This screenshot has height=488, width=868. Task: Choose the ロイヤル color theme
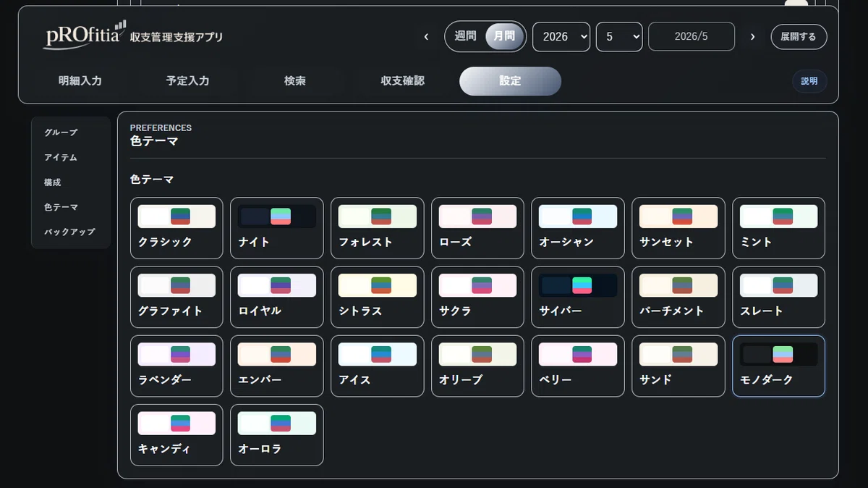click(277, 297)
